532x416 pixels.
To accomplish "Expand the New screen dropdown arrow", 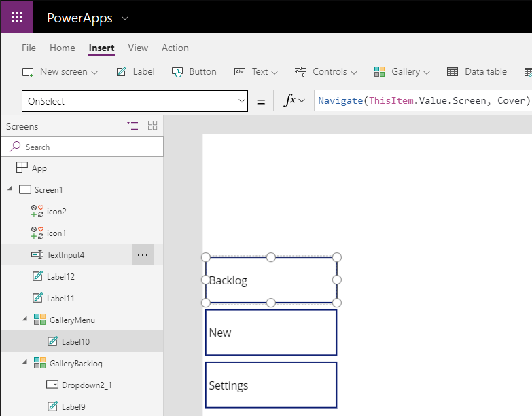I will click(x=94, y=73).
